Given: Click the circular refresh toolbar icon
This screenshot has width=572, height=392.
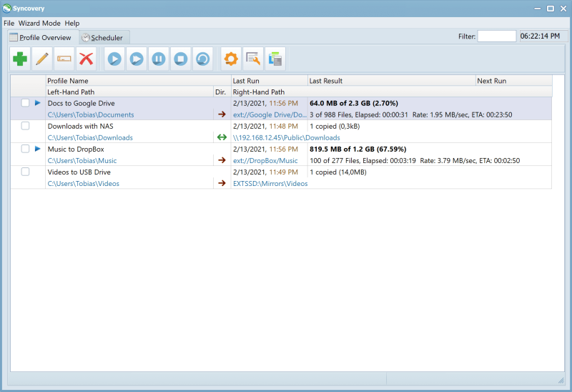Looking at the screenshot, I should 203,59.
